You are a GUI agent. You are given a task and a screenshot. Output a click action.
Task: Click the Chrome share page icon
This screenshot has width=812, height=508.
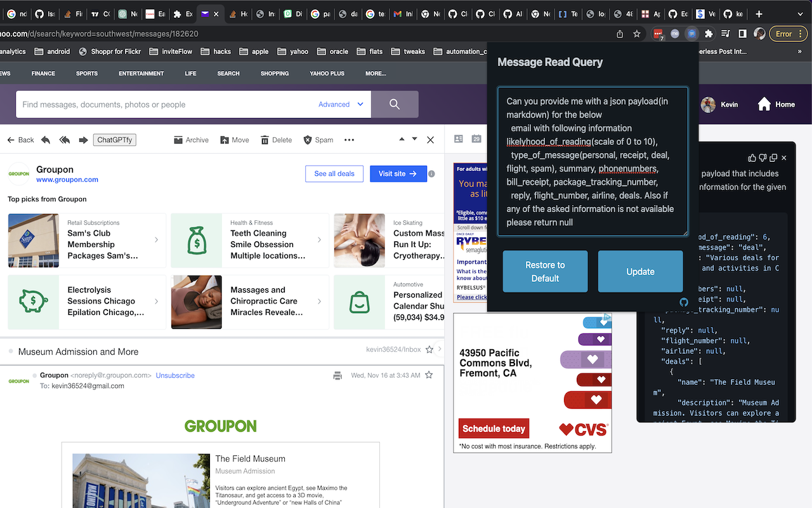click(620, 34)
